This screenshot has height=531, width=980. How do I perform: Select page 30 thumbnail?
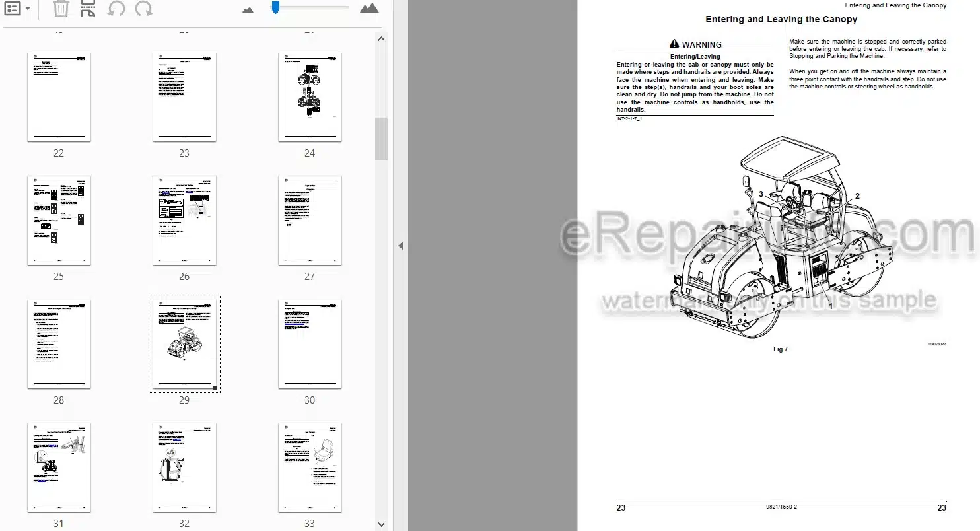point(310,344)
